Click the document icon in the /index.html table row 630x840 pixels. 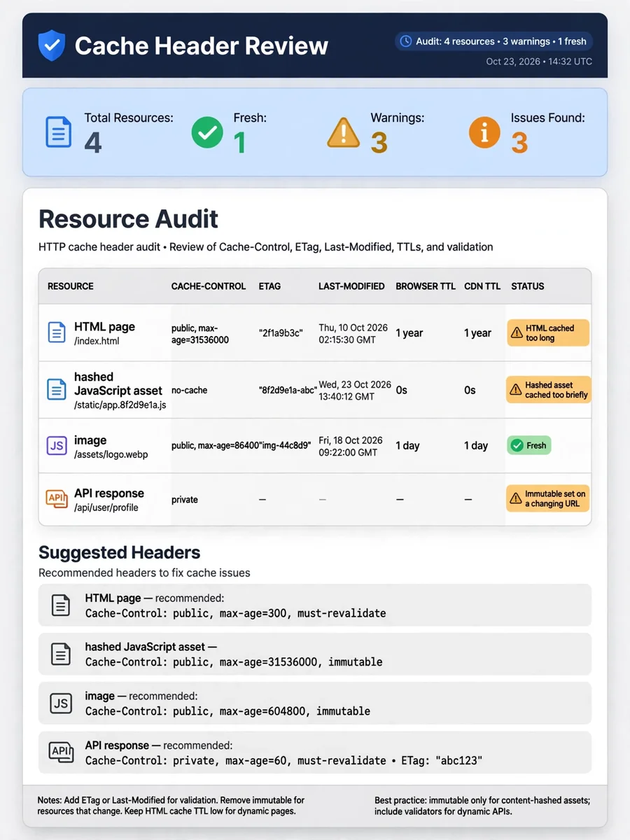57,332
